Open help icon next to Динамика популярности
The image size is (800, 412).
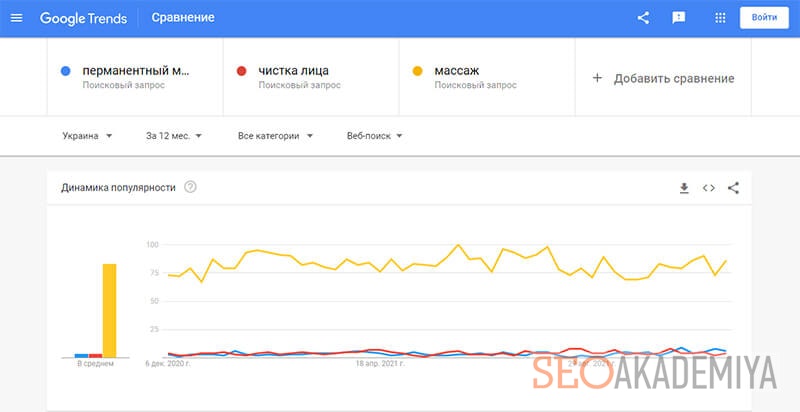[x=190, y=187]
